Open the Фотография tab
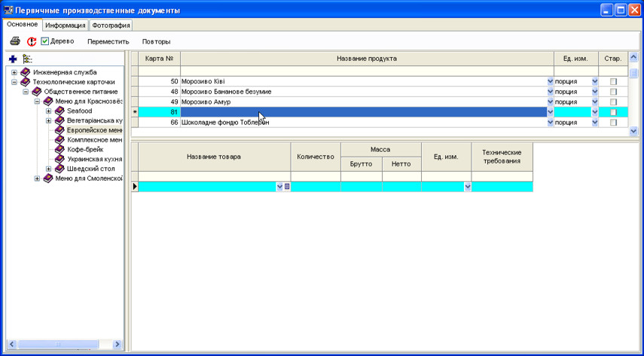The image size is (644, 356). coord(111,26)
